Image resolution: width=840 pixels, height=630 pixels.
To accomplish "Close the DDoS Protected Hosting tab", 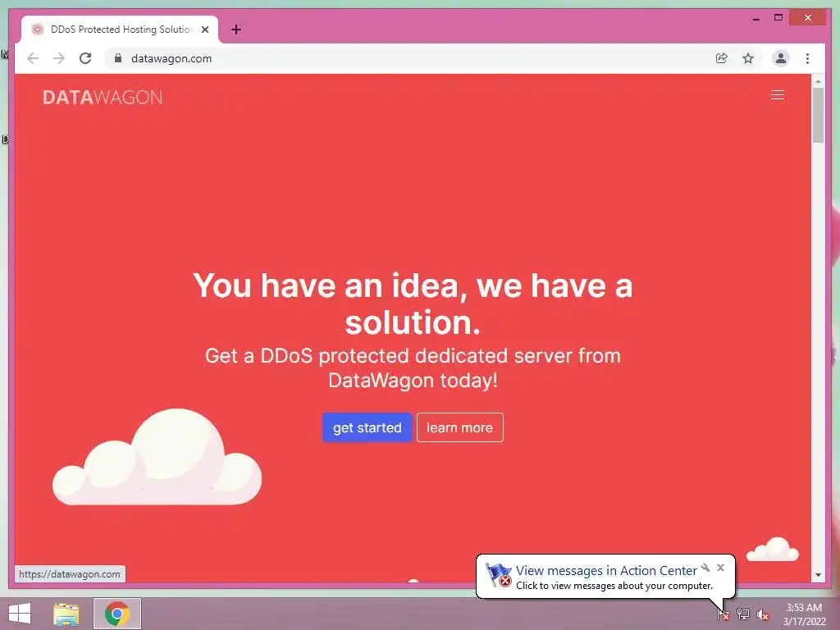I will (205, 30).
